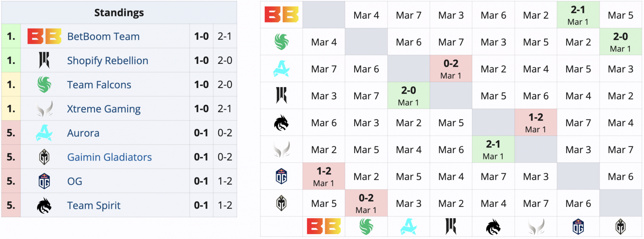The width and height of the screenshot is (644, 239).
Task: Select the 2-0 result in Team Falcons' crosstable row
Action: (620, 37)
